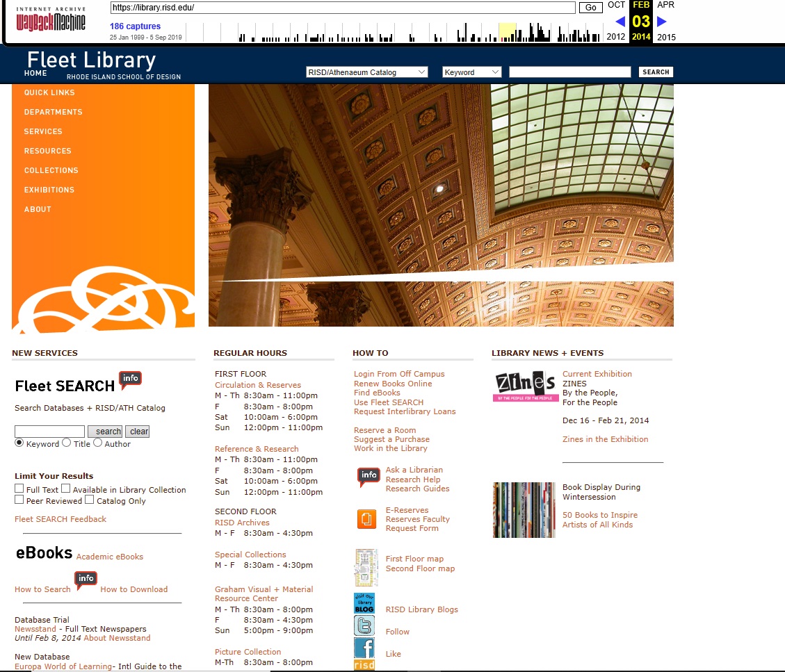Select the Keyword radio button
This screenshot has width=785, height=672.
click(x=19, y=443)
